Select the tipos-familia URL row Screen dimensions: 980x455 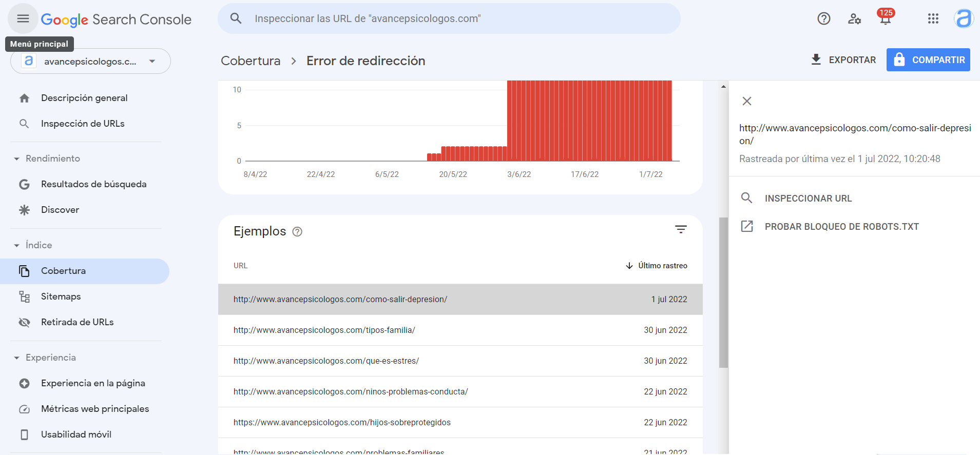click(x=460, y=330)
